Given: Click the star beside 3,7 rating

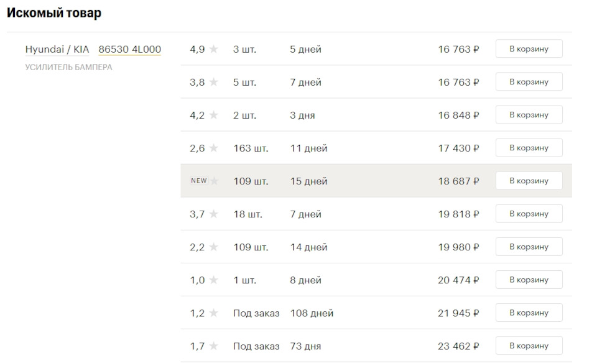Looking at the screenshot, I should click(x=213, y=214).
